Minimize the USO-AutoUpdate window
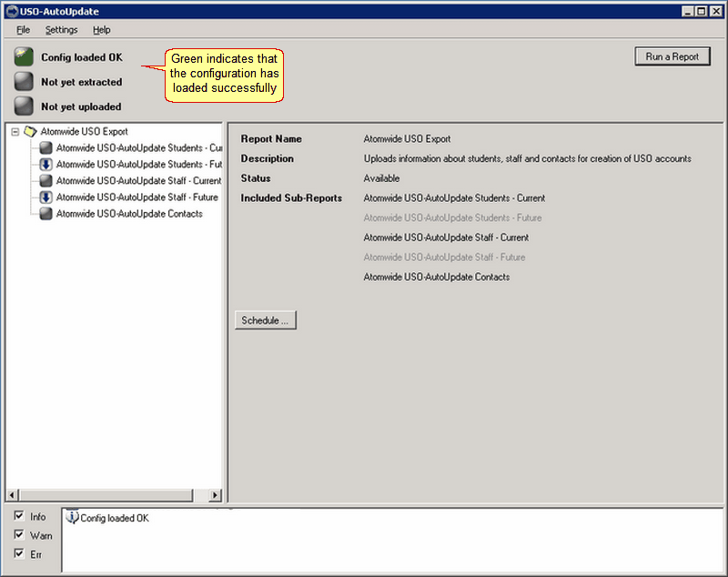 click(x=688, y=11)
